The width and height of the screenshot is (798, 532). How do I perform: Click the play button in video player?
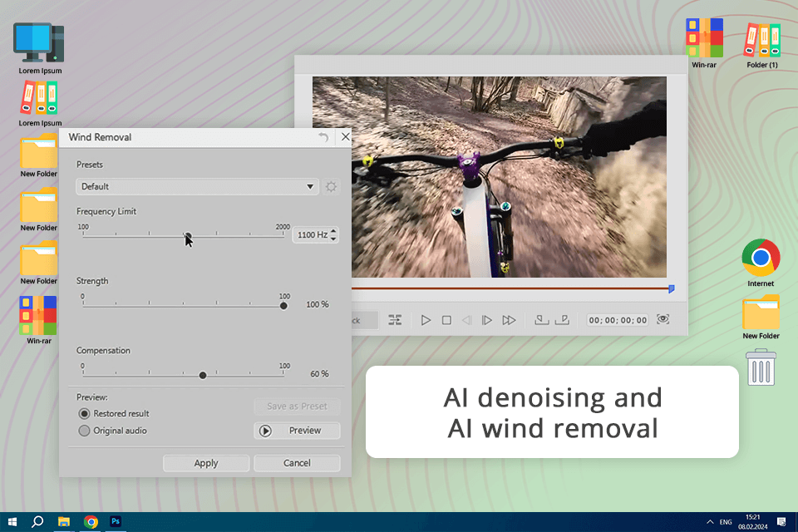[426, 320]
